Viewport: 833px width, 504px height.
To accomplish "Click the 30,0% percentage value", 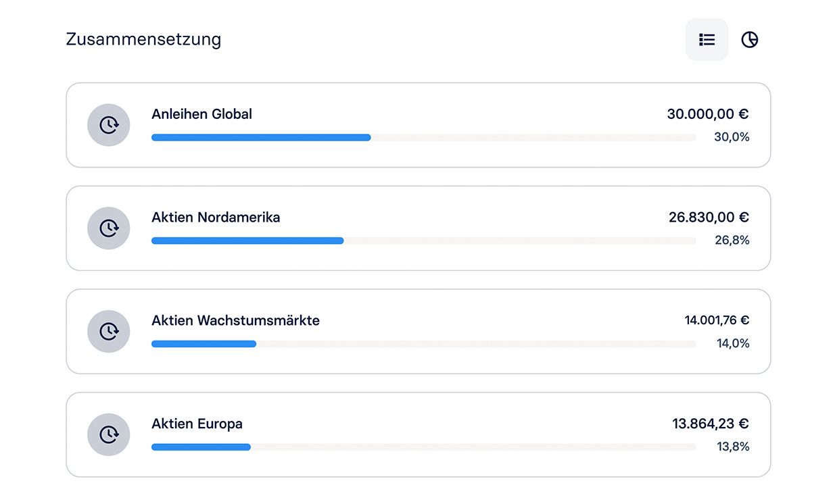I will pos(732,137).
